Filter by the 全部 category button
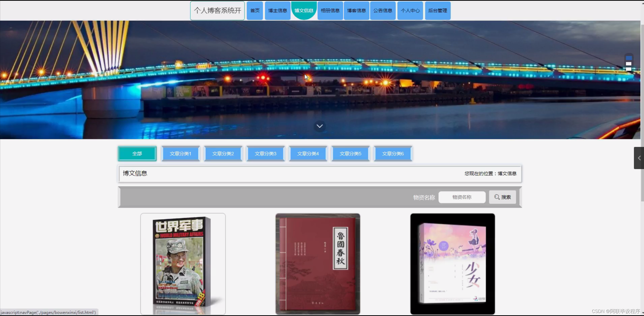 [137, 153]
